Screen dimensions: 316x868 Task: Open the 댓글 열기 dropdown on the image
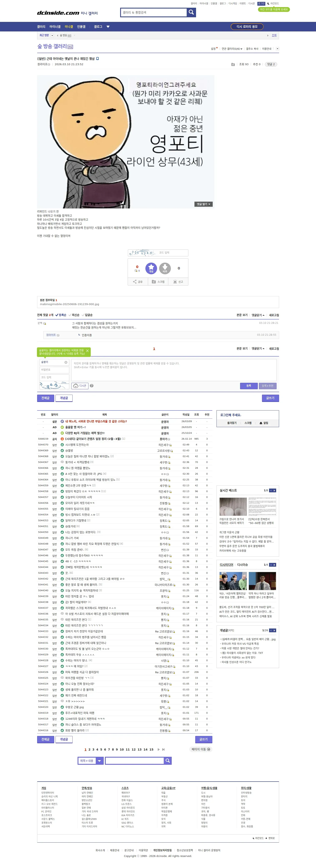[x=204, y=204]
